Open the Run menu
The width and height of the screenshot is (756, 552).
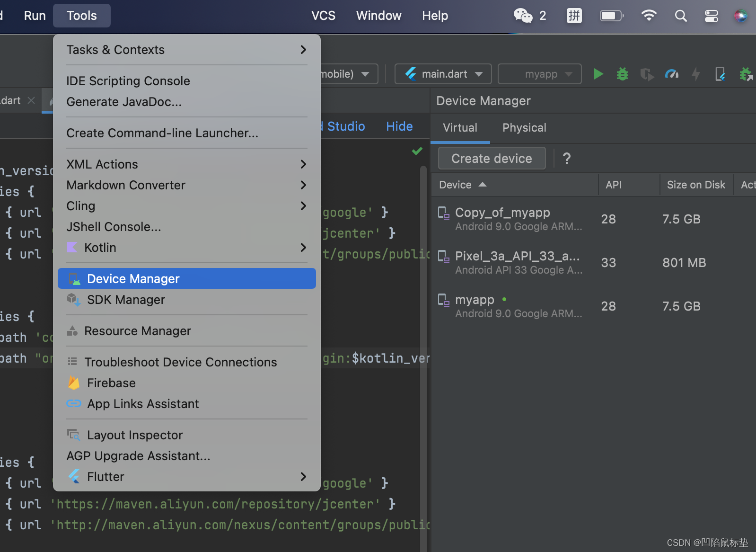[x=35, y=16]
